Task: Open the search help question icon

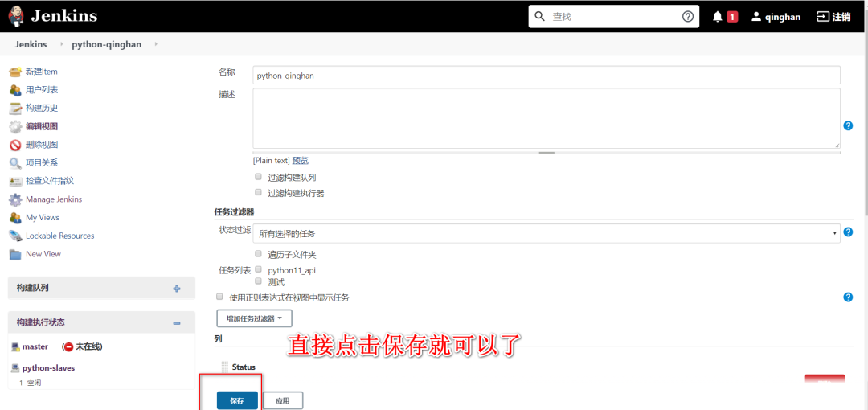Action: pyautogui.click(x=687, y=17)
